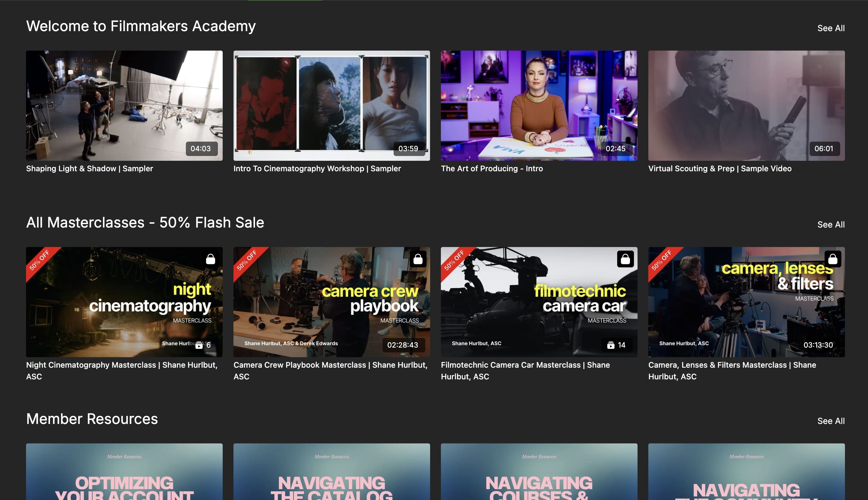Open Night Cinematography Masterclass thumbnail
868x500 pixels.
pos(124,302)
